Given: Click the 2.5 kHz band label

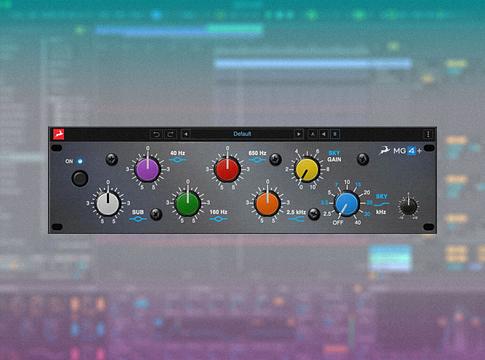Looking at the screenshot, I should coord(296,212).
